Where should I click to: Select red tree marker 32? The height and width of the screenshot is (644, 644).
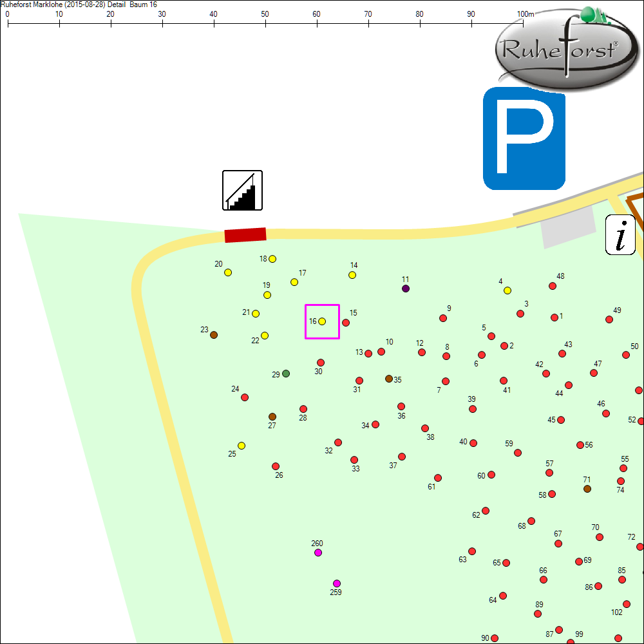pyautogui.click(x=338, y=442)
